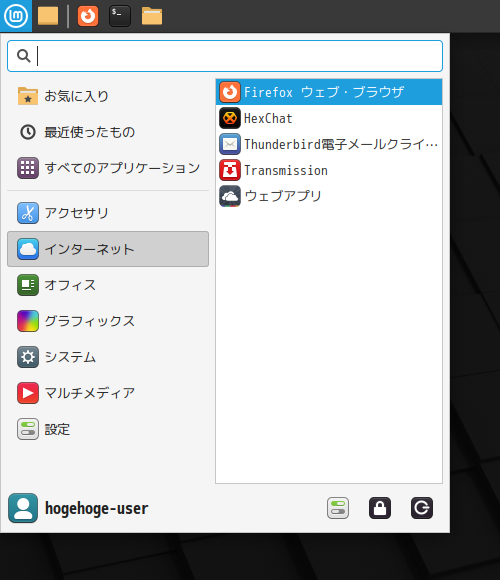Click the red play マルチメディア icon
Viewport: 500px width, 580px height.
(x=28, y=393)
